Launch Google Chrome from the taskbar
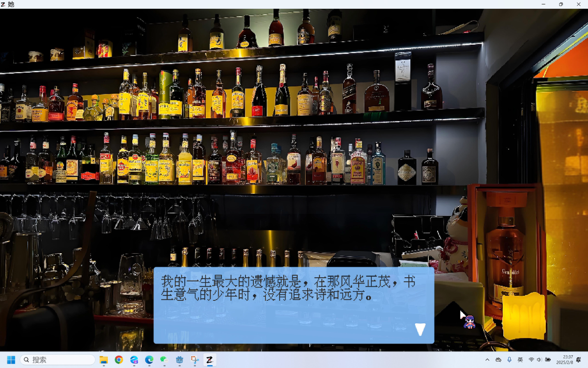This screenshot has height=368, width=588. pos(119,360)
